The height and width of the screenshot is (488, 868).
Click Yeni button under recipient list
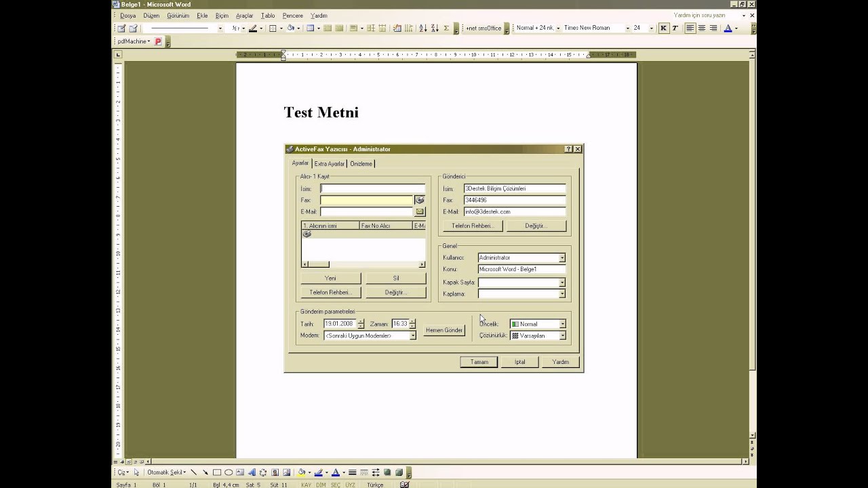coord(330,278)
